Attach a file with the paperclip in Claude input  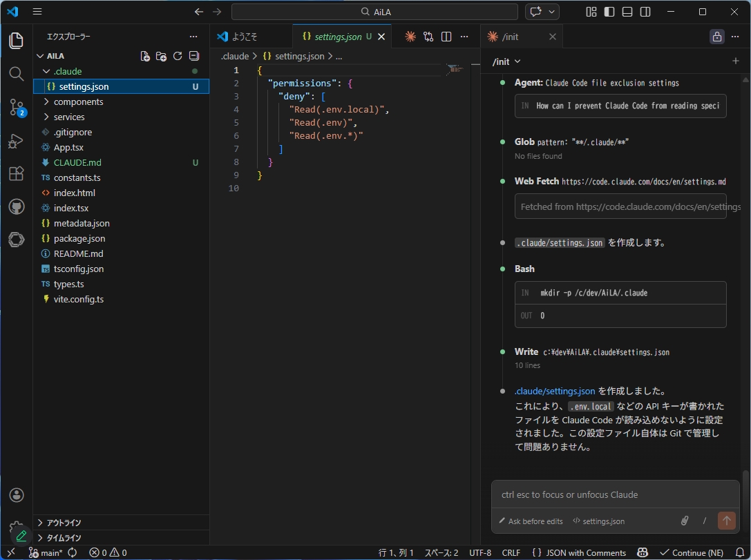click(684, 521)
